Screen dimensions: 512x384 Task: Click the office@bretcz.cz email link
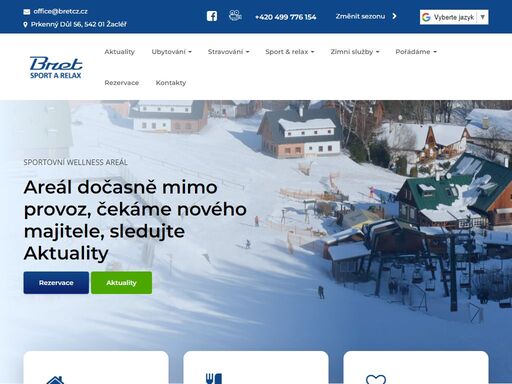click(x=60, y=11)
